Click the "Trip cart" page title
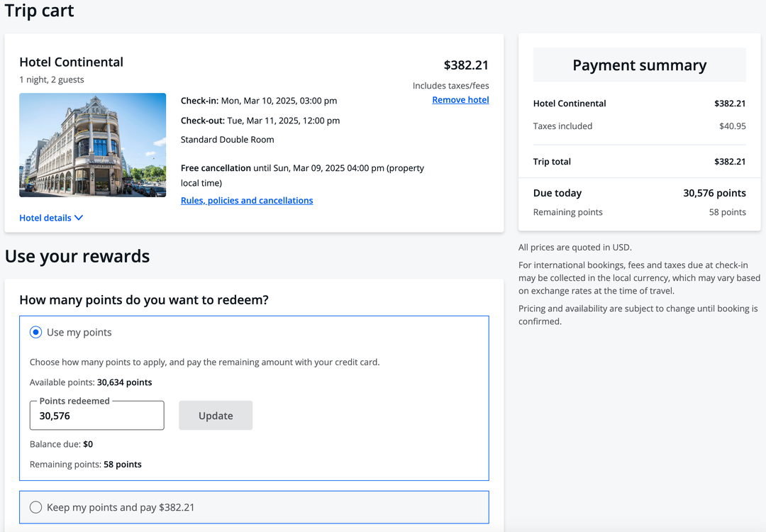This screenshot has width=766, height=532. coord(39,11)
